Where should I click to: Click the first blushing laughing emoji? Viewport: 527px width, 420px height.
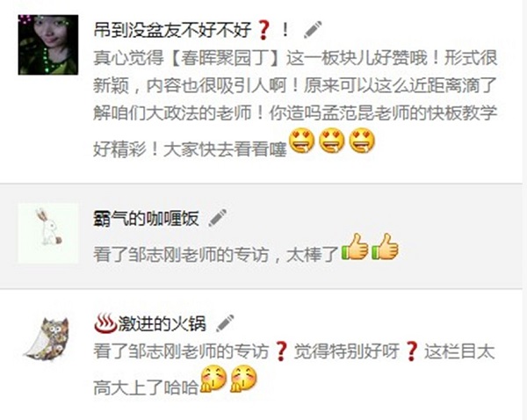pyautogui.click(x=213, y=379)
